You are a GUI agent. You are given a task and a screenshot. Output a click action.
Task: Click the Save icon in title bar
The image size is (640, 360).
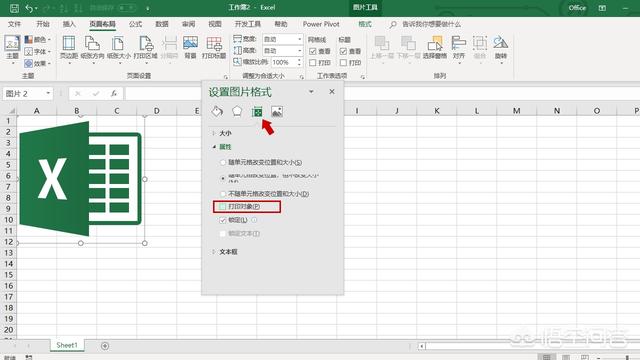(14, 8)
